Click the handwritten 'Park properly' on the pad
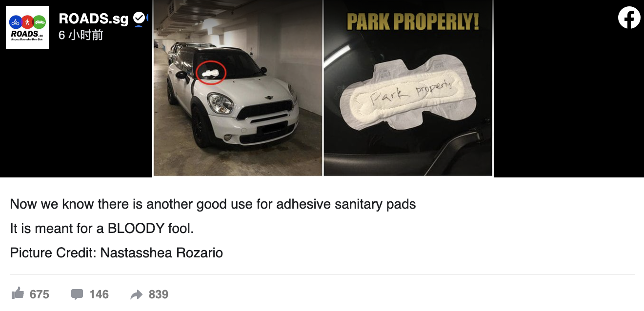 (411, 94)
